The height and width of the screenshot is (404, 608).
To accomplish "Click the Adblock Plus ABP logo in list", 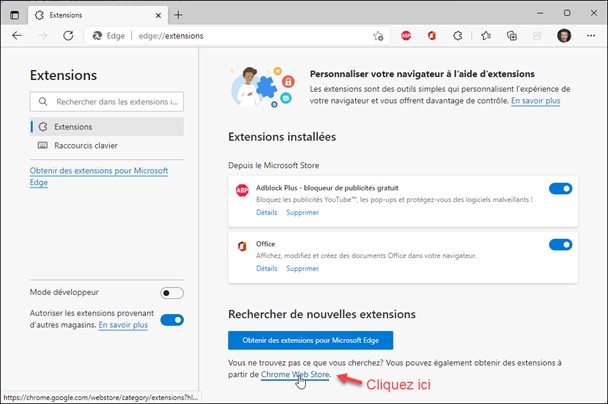I will click(x=242, y=190).
